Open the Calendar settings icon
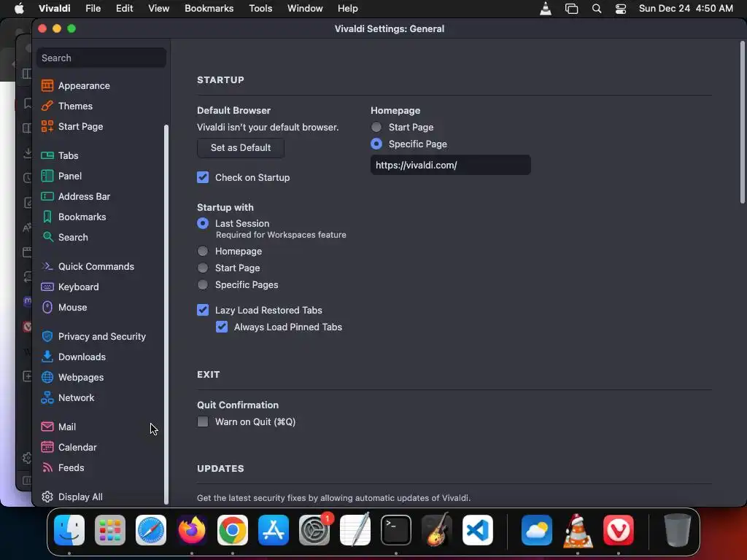Viewport: 747px width, 560px height. [x=47, y=447]
